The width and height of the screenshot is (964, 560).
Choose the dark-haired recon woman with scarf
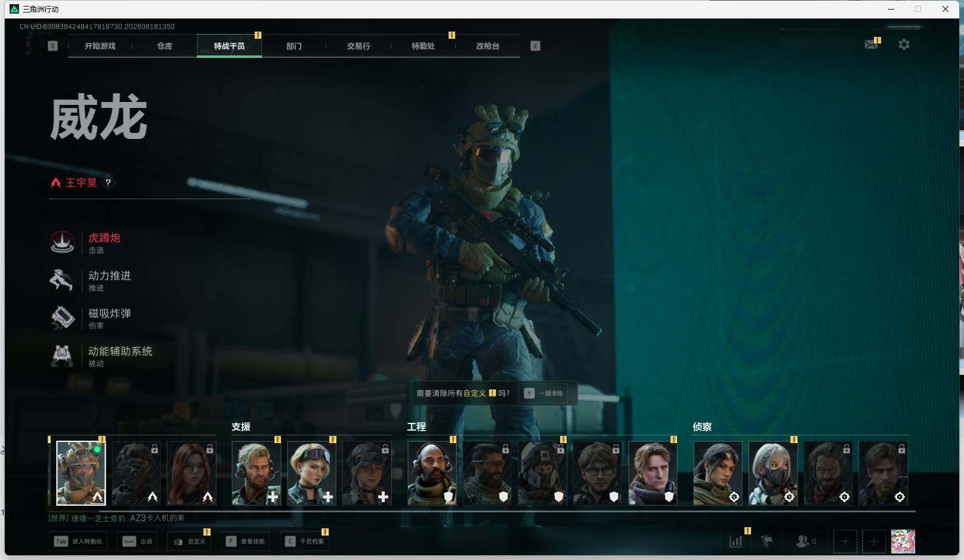[x=718, y=473]
